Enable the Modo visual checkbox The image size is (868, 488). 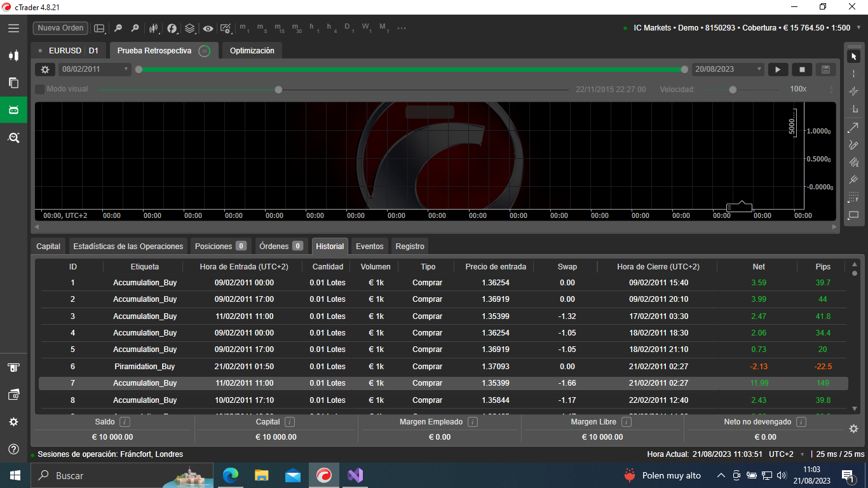click(x=39, y=90)
